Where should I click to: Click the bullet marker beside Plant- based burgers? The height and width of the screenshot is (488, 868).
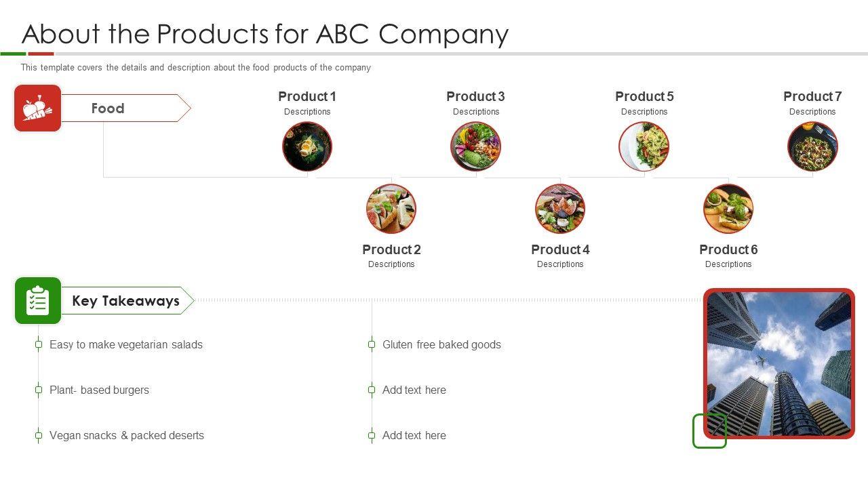point(39,390)
